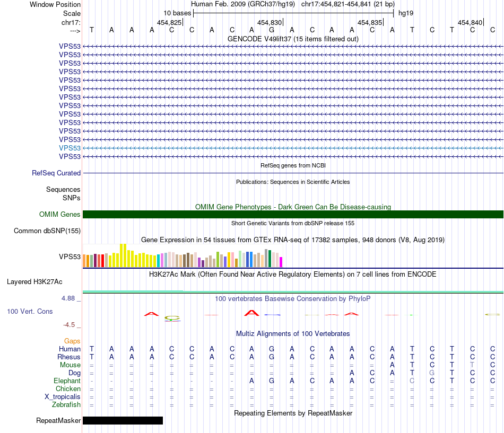Click the Dog species label

tap(74, 373)
